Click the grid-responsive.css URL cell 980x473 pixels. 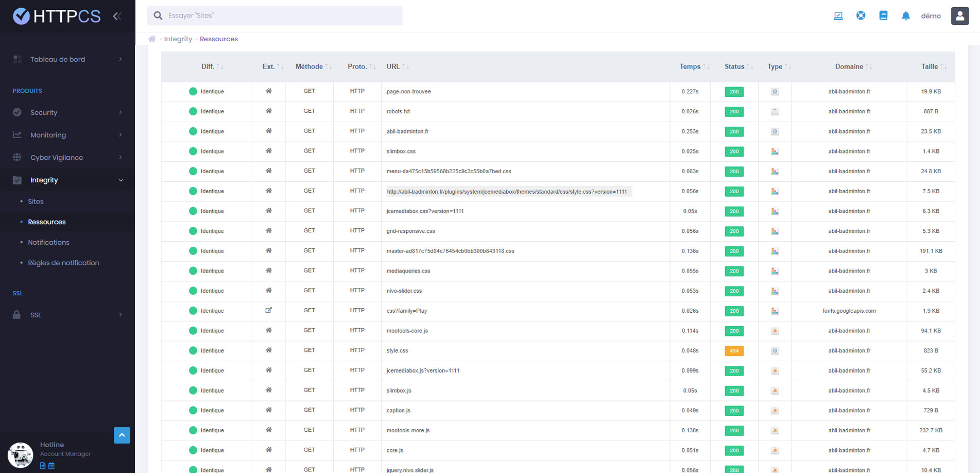click(x=410, y=231)
